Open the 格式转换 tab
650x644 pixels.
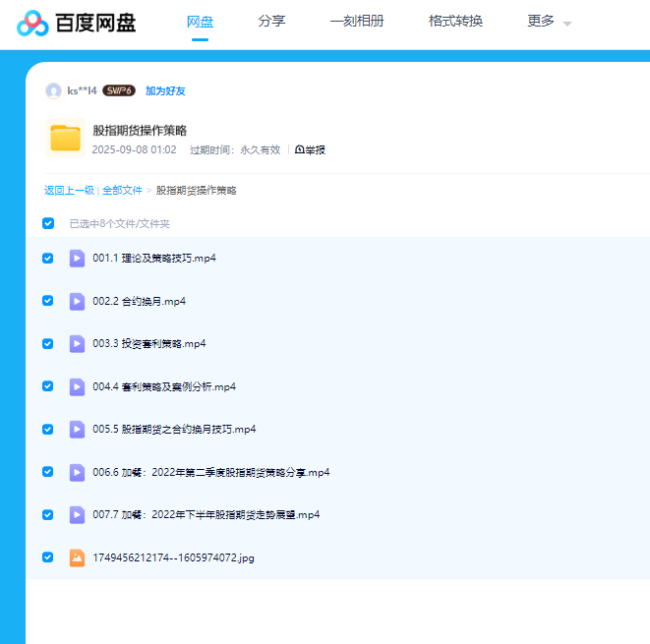(455, 22)
